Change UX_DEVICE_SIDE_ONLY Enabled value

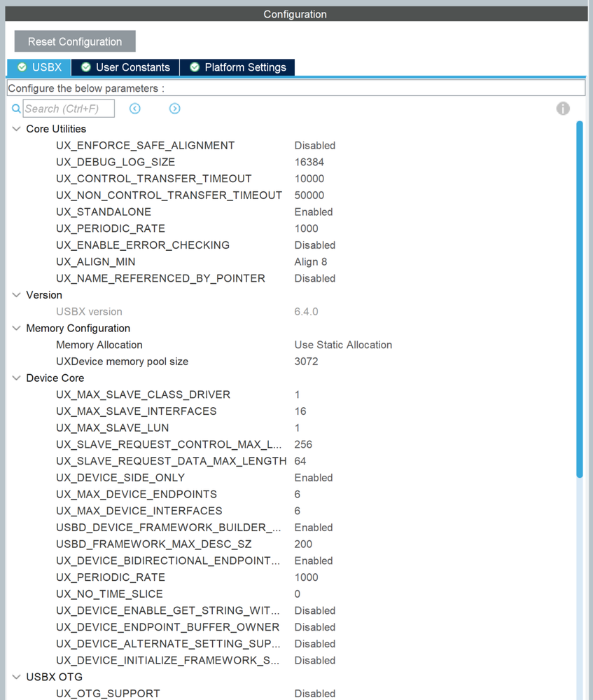click(313, 478)
